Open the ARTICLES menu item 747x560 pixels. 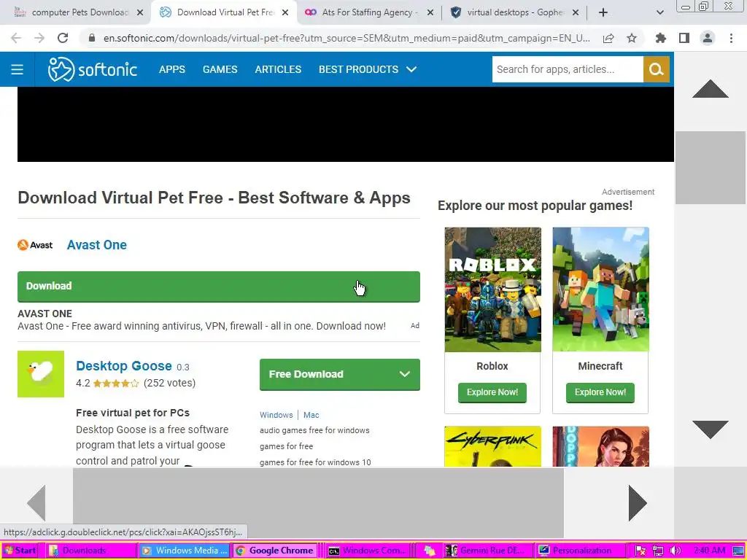click(278, 69)
